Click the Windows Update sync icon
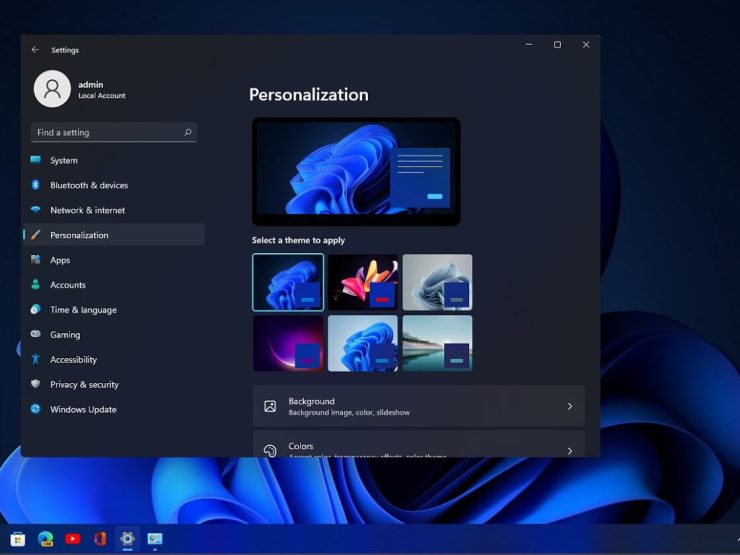Screen dimensions: 740x555 click(x=35, y=409)
